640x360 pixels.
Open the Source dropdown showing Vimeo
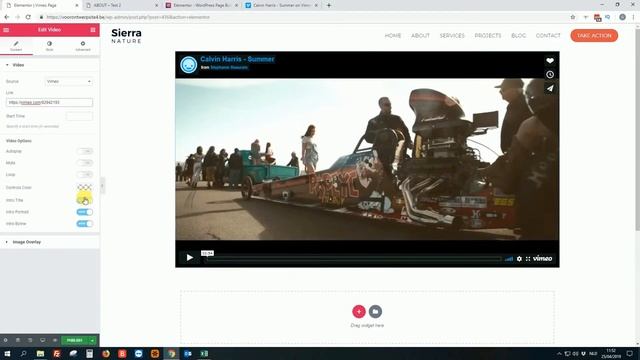click(x=69, y=81)
